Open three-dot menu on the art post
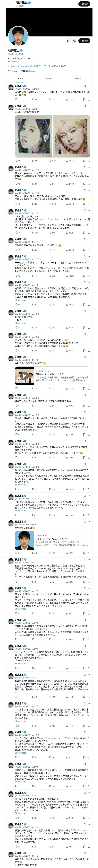This screenshot has height=868, width=98. click(89, 106)
